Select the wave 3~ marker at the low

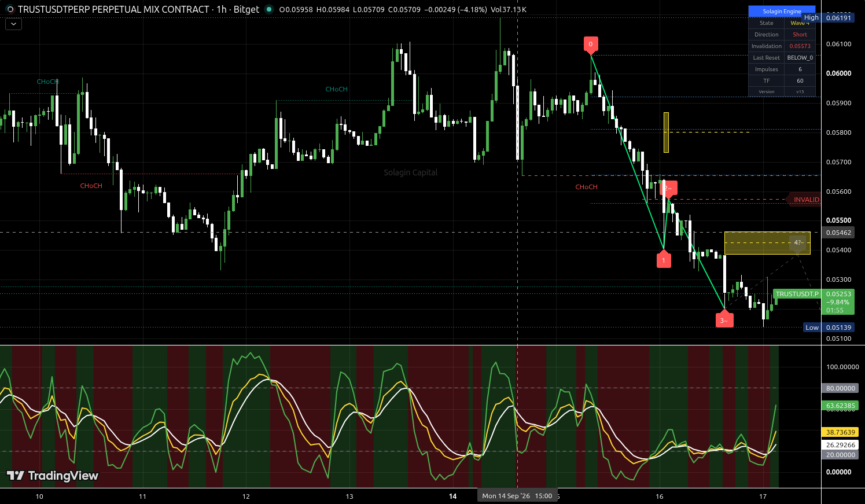pyautogui.click(x=724, y=319)
